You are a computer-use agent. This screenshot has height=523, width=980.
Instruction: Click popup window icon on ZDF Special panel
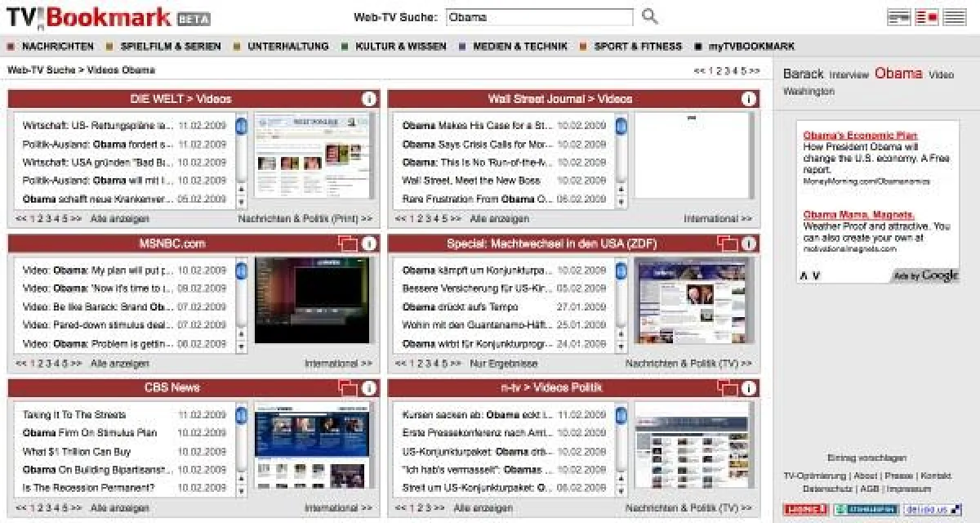click(x=728, y=244)
